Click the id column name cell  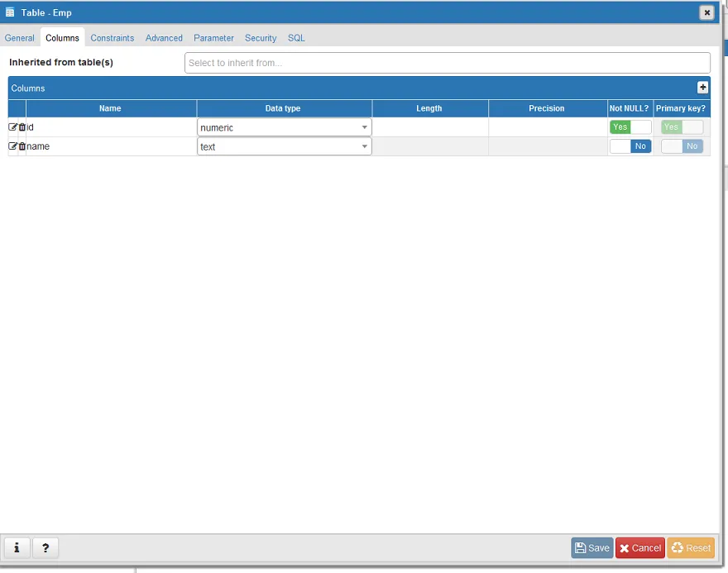(x=111, y=127)
